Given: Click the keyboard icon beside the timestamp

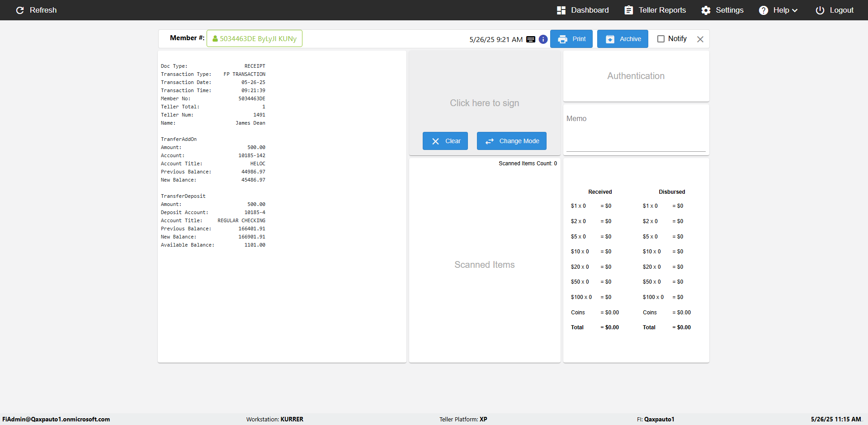Looking at the screenshot, I should 531,39.
